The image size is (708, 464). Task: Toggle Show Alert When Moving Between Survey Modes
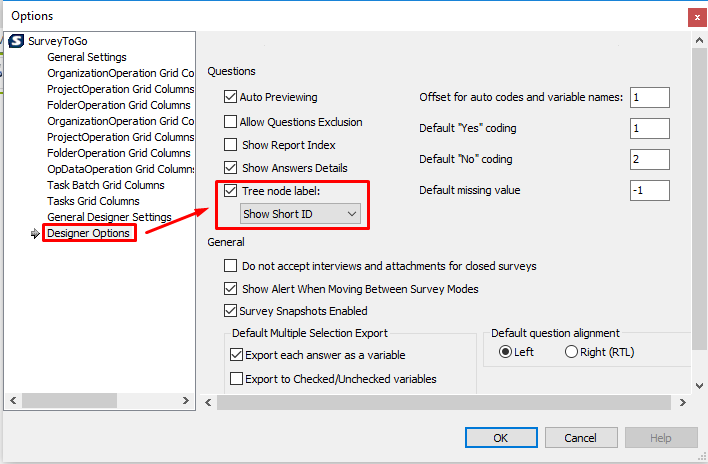click(230, 288)
